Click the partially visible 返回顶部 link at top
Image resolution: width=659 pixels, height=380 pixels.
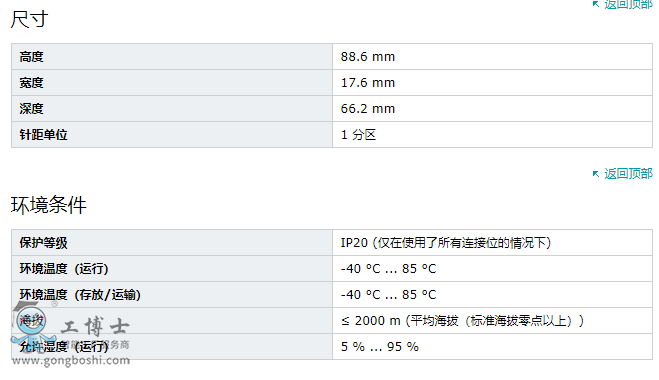pos(628,4)
